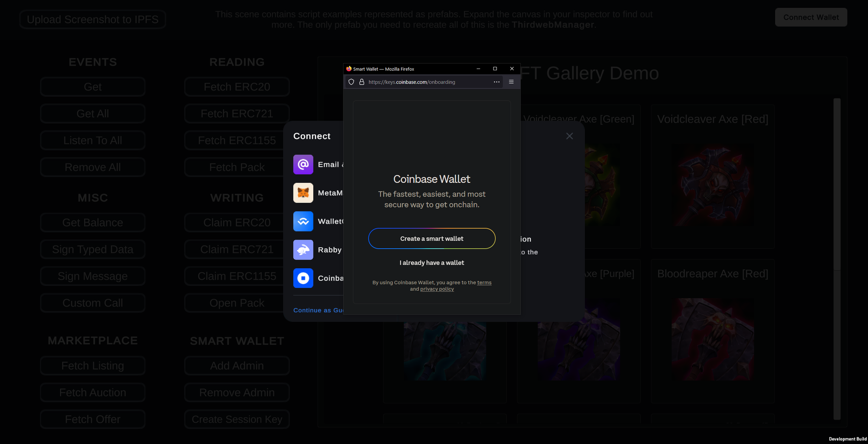Click the Remove Admin button

pos(237,393)
